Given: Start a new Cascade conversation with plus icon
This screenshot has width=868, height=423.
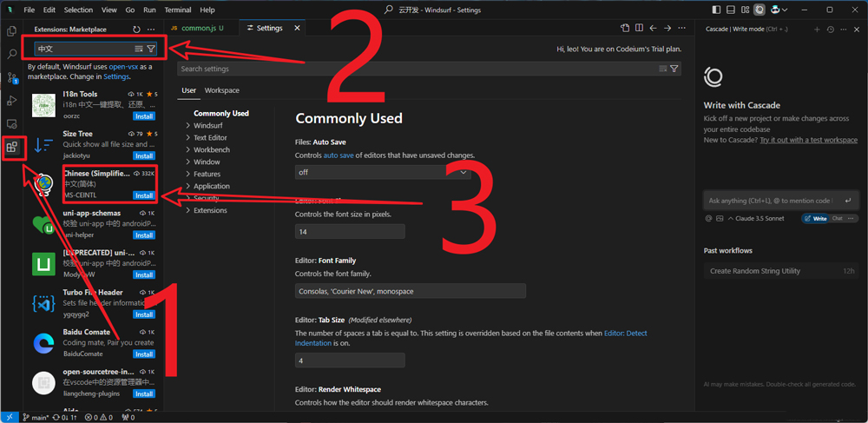Looking at the screenshot, I should [x=817, y=29].
